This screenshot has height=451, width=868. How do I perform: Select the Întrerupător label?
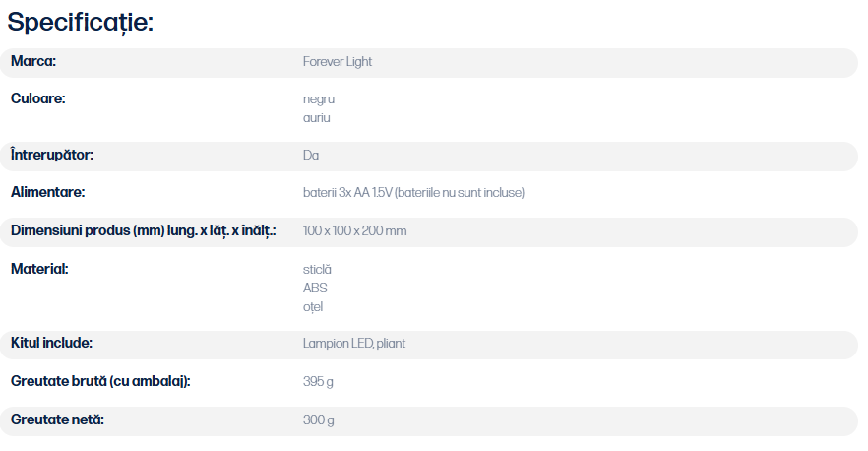click(x=52, y=155)
